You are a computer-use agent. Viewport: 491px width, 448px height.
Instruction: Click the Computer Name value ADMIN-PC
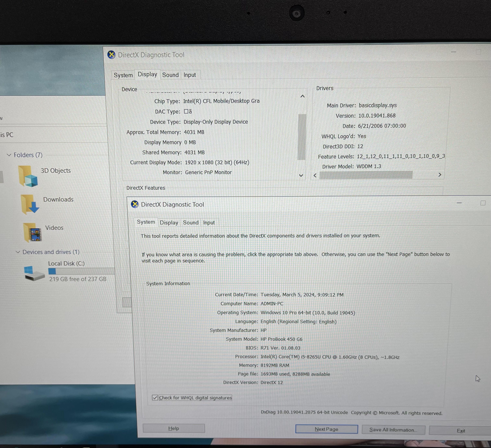click(272, 304)
